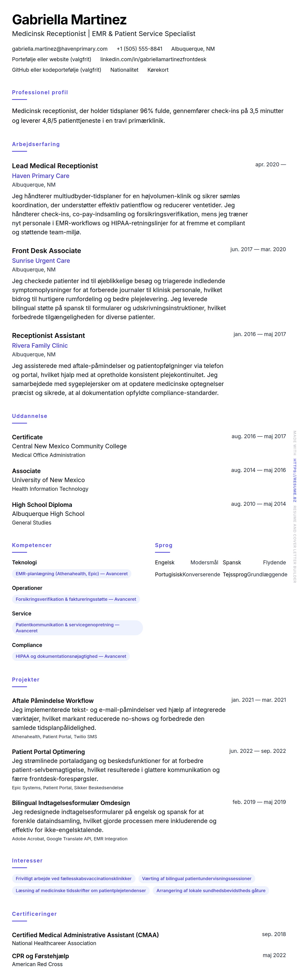Open the Sunrise Urgent Care employer link
Viewport: 298px width, 980px height.
(41, 261)
